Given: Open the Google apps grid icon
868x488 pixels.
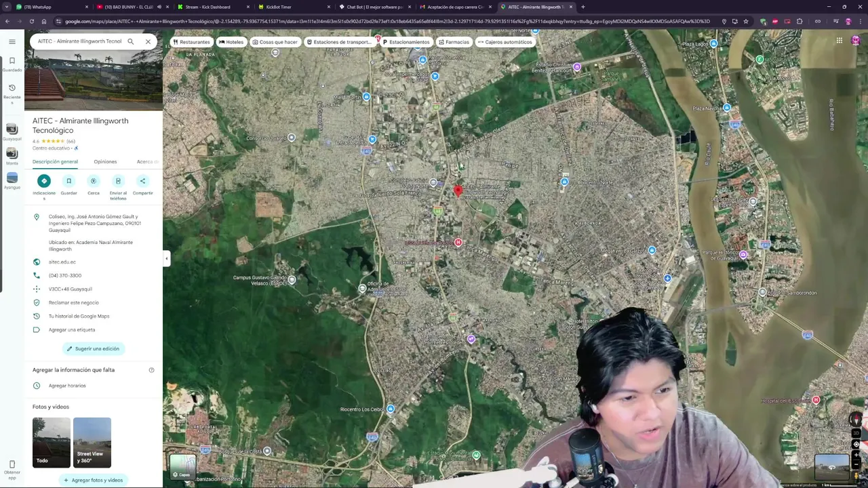Looking at the screenshot, I should (839, 41).
